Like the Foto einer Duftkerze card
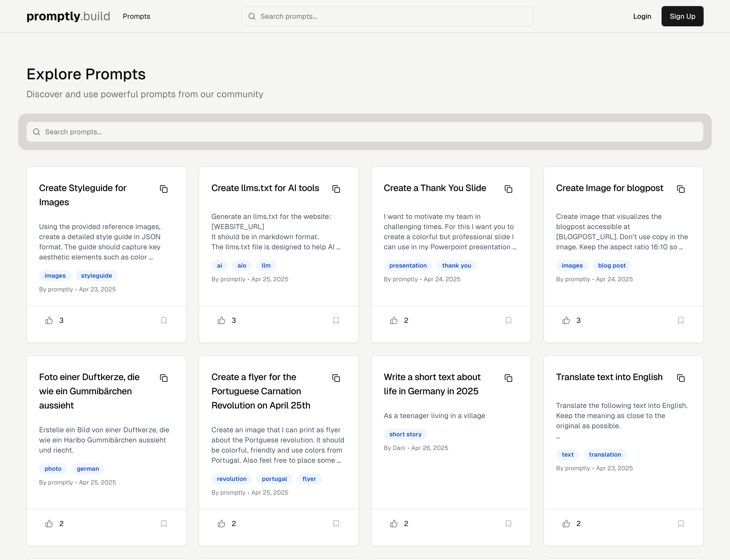Viewport: 730px width, 560px height. [x=49, y=524]
